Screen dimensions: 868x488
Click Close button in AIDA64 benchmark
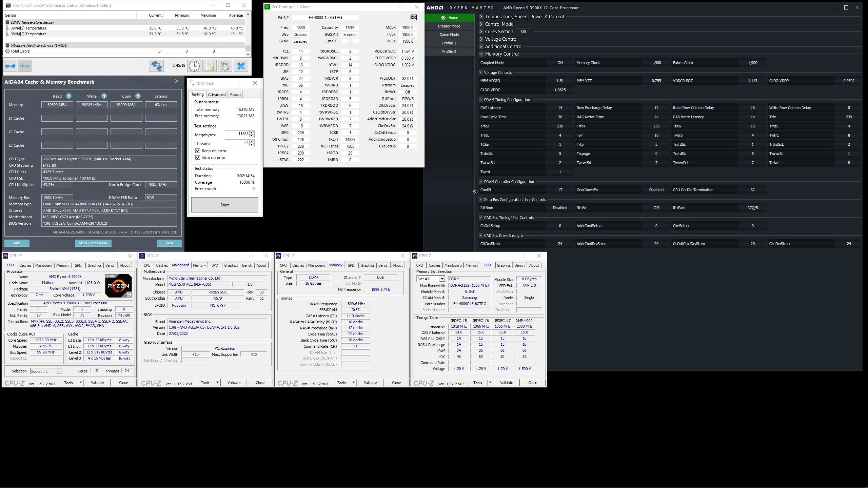tap(169, 243)
